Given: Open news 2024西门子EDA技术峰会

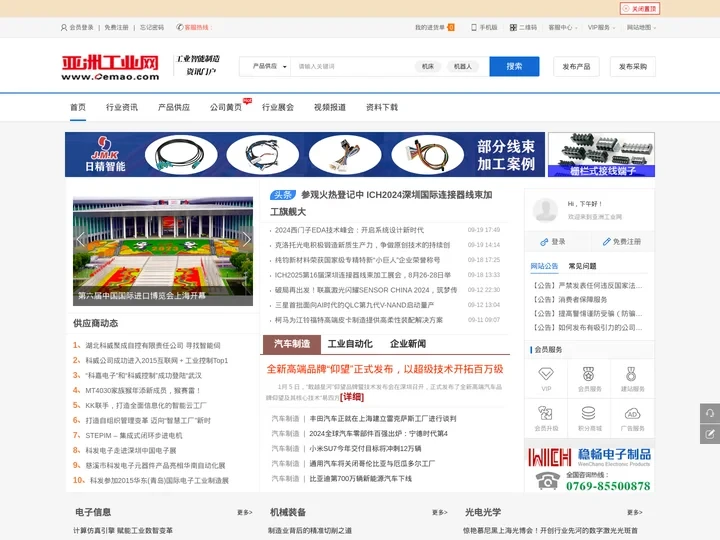Looking at the screenshot, I should tap(349, 230).
